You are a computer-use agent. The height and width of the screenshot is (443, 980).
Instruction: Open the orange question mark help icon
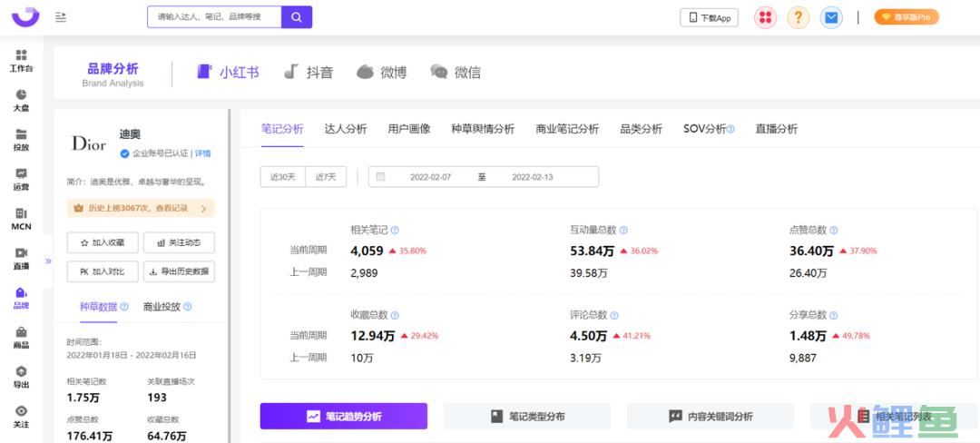click(799, 17)
